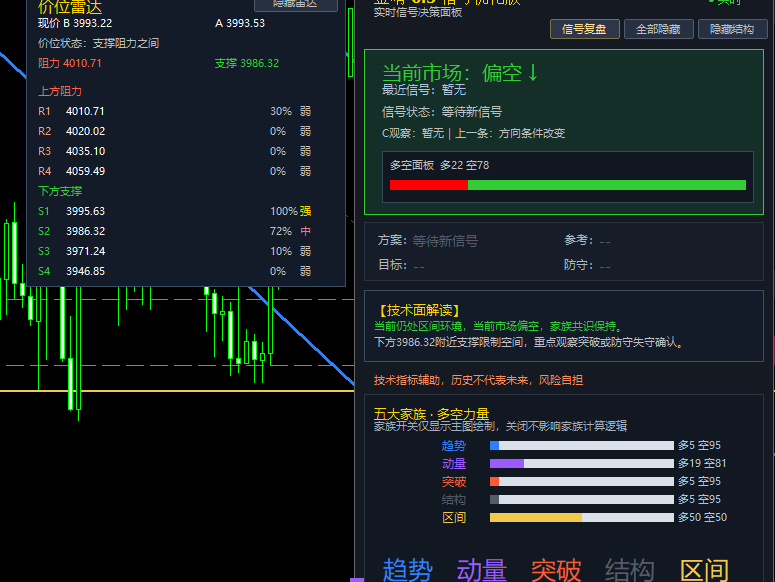This screenshot has width=775, height=582.
Task: Click the 方案: 等待新信号 field
Action: [428, 241]
